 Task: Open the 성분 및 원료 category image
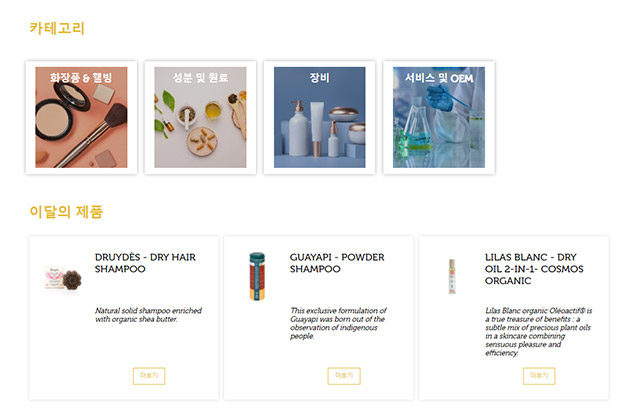tap(200, 117)
